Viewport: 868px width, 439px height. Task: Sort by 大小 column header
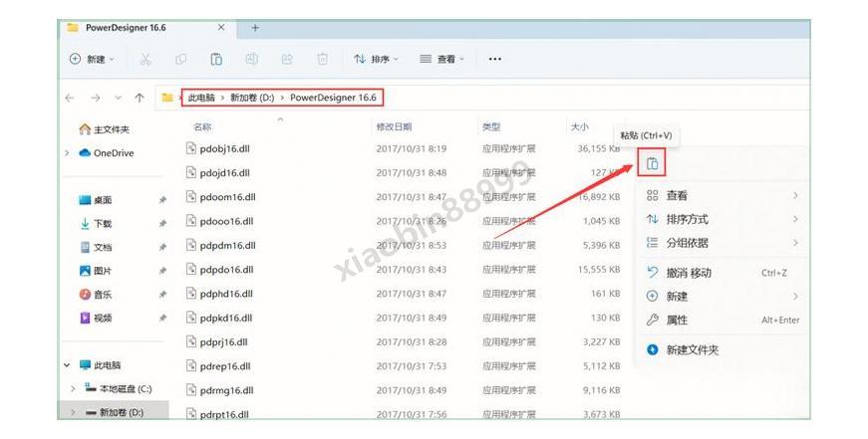coord(580,127)
